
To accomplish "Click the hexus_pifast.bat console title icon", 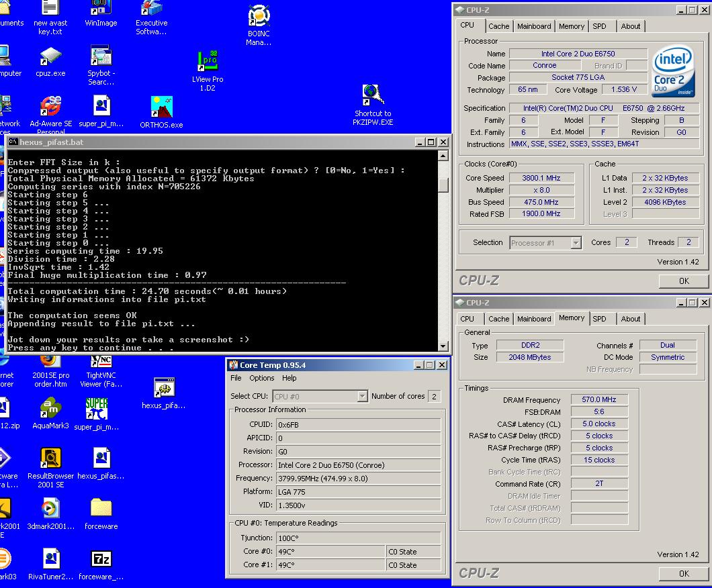I will (13, 142).
